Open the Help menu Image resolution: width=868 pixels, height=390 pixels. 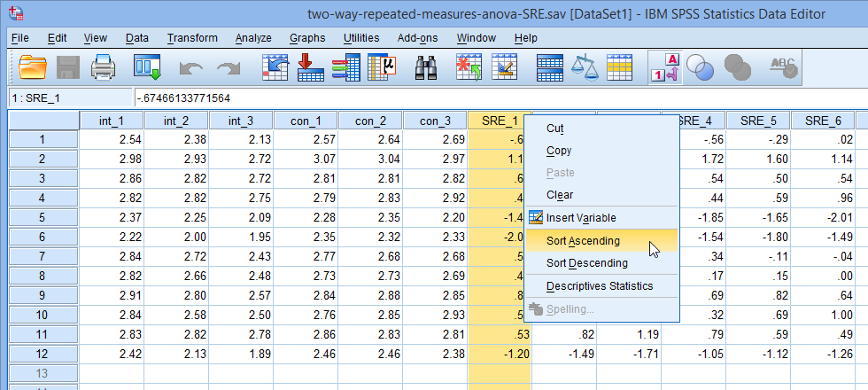(525, 38)
